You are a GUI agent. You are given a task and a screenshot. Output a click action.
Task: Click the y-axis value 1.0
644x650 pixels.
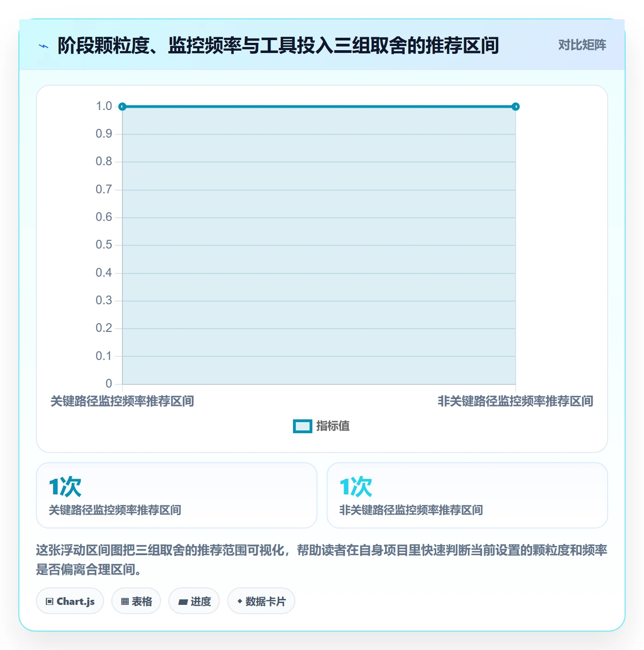click(x=104, y=106)
